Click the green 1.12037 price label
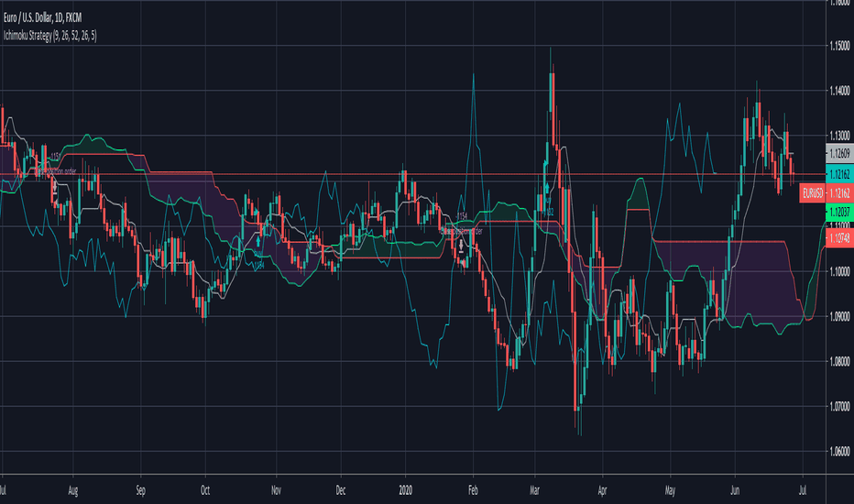The image size is (854, 504). [840, 213]
